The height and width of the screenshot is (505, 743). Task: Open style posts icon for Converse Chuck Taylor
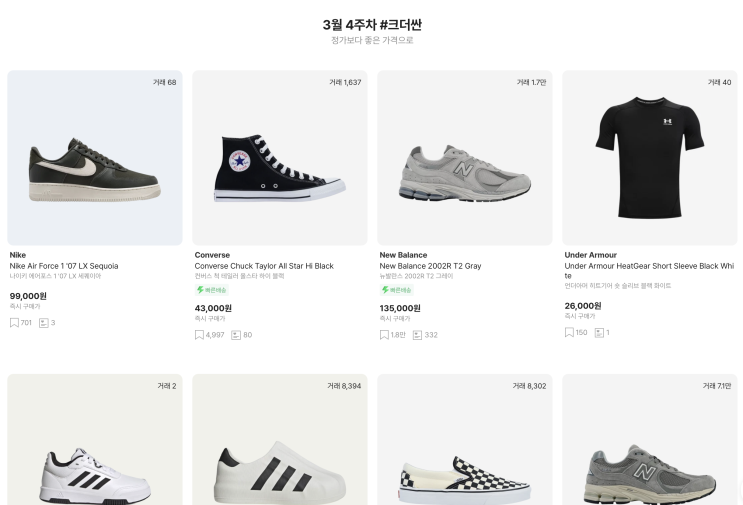pyautogui.click(x=236, y=334)
